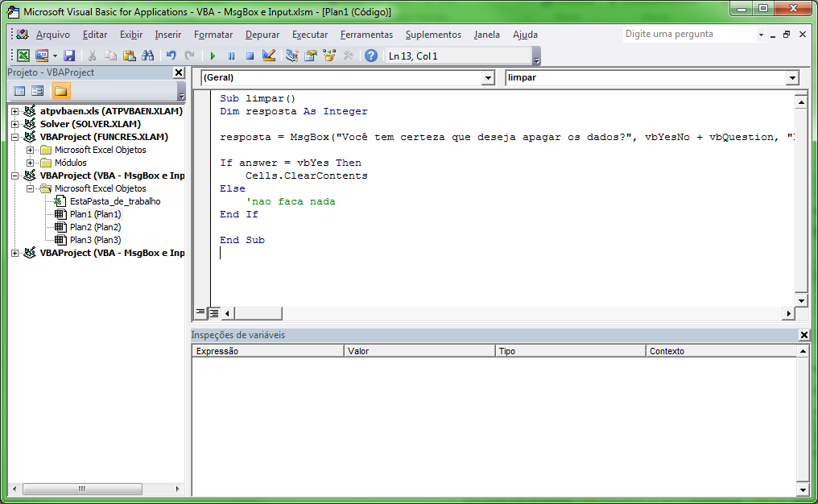Open Project pane toolbar options arrow
Viewport: 818px width, 504px height.
(x=181, y=92)
